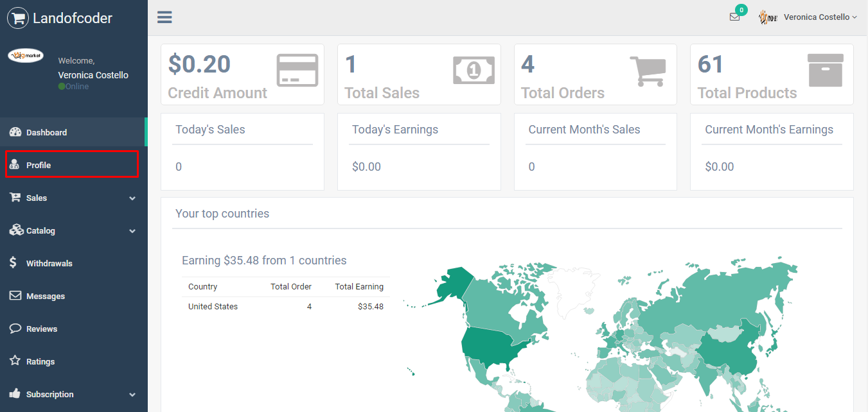Open the shopping cart icon on Total Orders card
The height and width of the screenshot is (412, 868).
(648, 70)
